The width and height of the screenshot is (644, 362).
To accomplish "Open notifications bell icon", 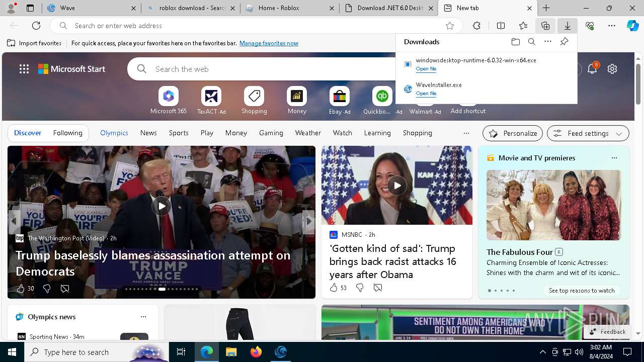I will pyautogui.click(x=592, y=69).
